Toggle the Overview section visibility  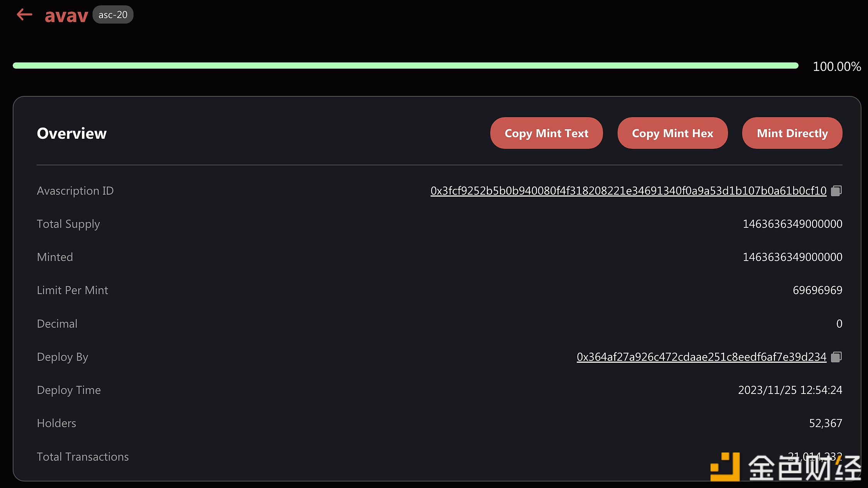tap(71, 132)
